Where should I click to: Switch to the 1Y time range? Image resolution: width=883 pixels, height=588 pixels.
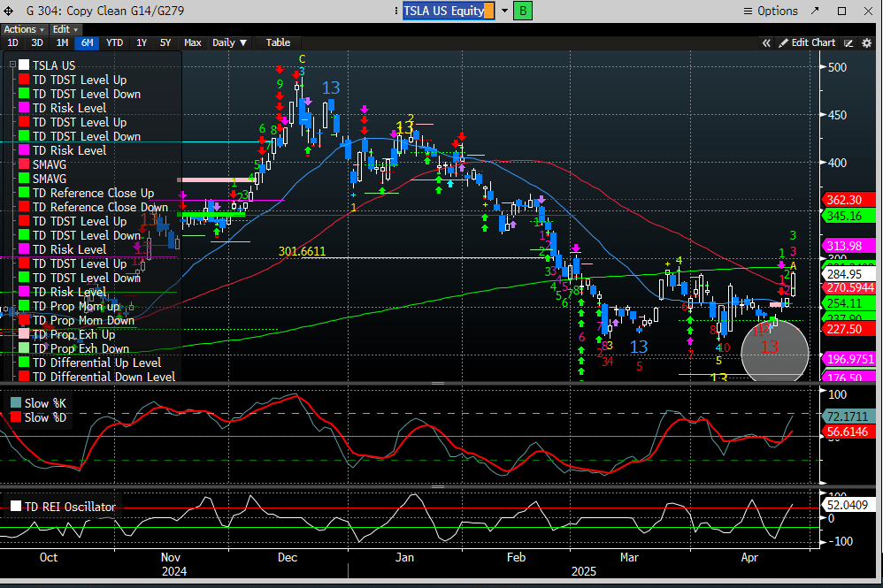click(141, 42)
